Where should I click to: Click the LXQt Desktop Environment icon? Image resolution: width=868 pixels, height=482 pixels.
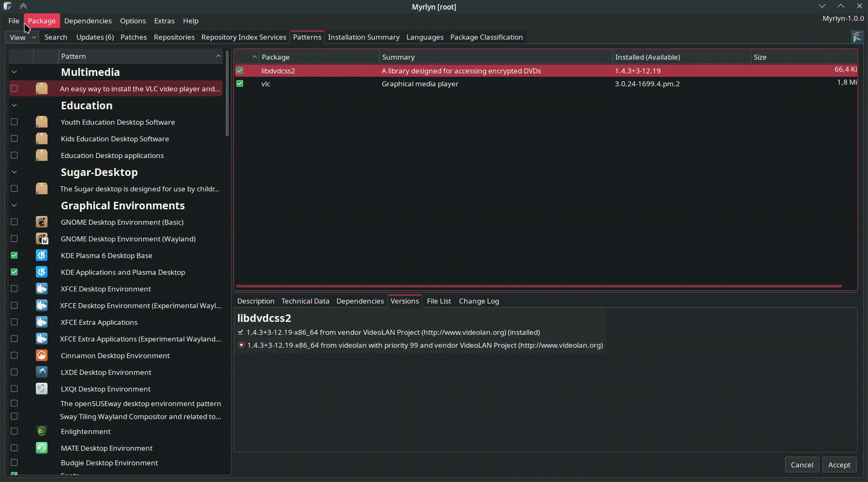point(42,389)
